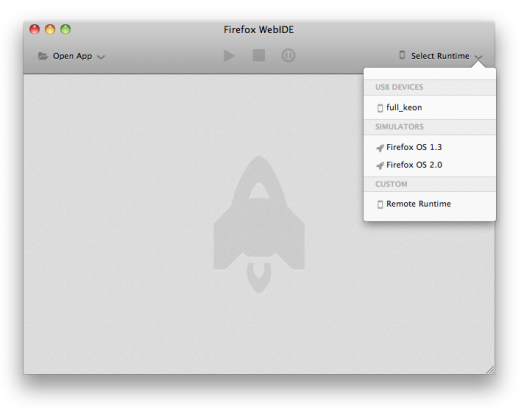Screen dimensions: 524x411
Task: Click the Open App button text
Action: (72, 56)
